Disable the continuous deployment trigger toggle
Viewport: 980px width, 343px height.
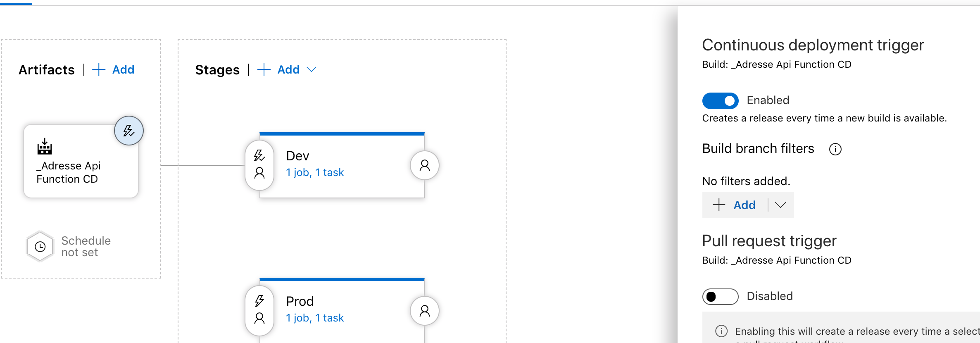(720, 101)
